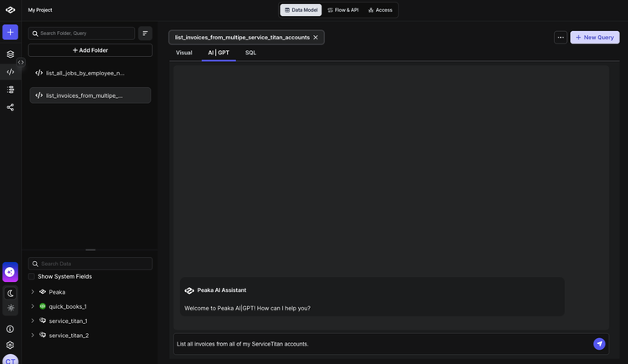Click code icon of list_invoices_from_multipe query

pos(39,95)
